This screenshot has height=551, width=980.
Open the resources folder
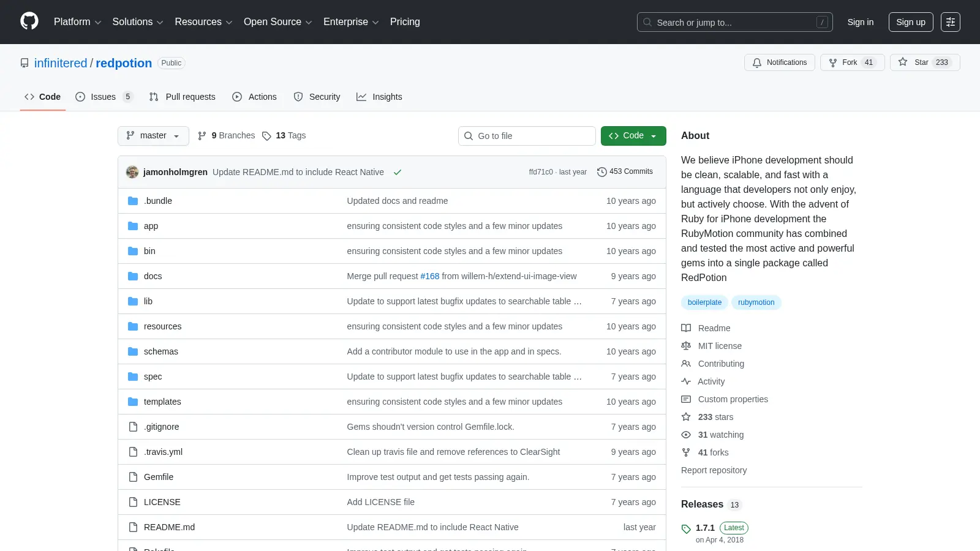163,326
